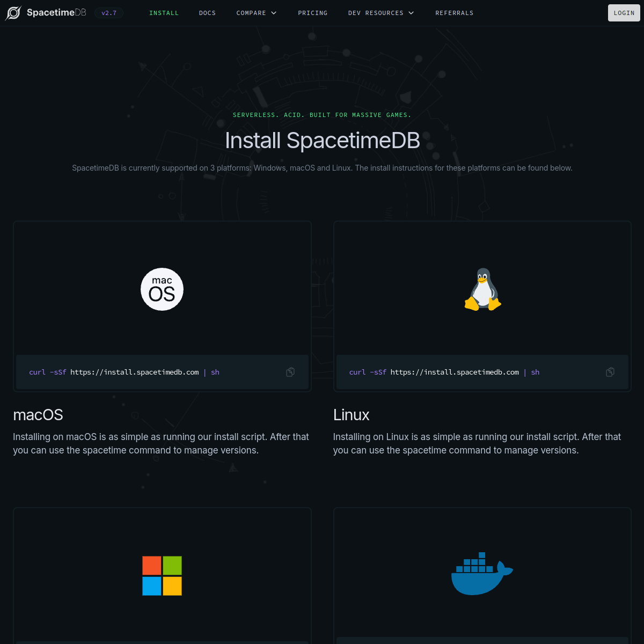Screen dimensions: 644x644
Task: Go to the DOCS page
Action: (x=207, y=13)
